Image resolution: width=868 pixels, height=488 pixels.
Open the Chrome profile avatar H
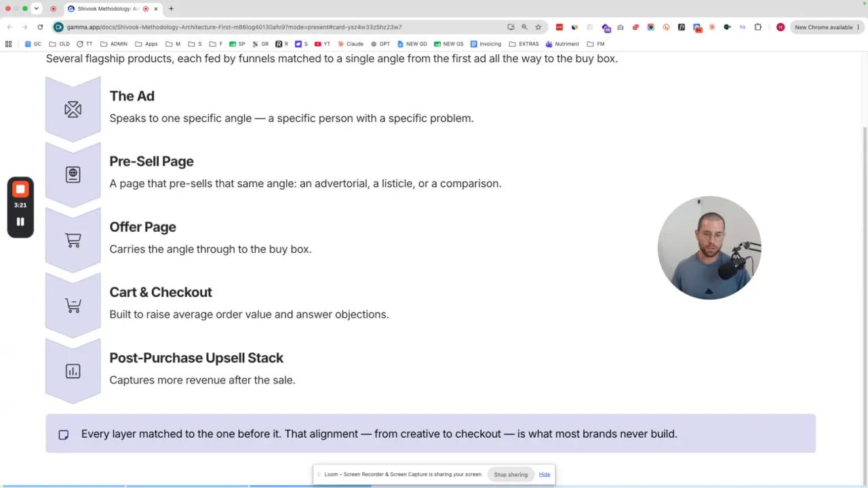pyautogui.click(x=781, y=27)
